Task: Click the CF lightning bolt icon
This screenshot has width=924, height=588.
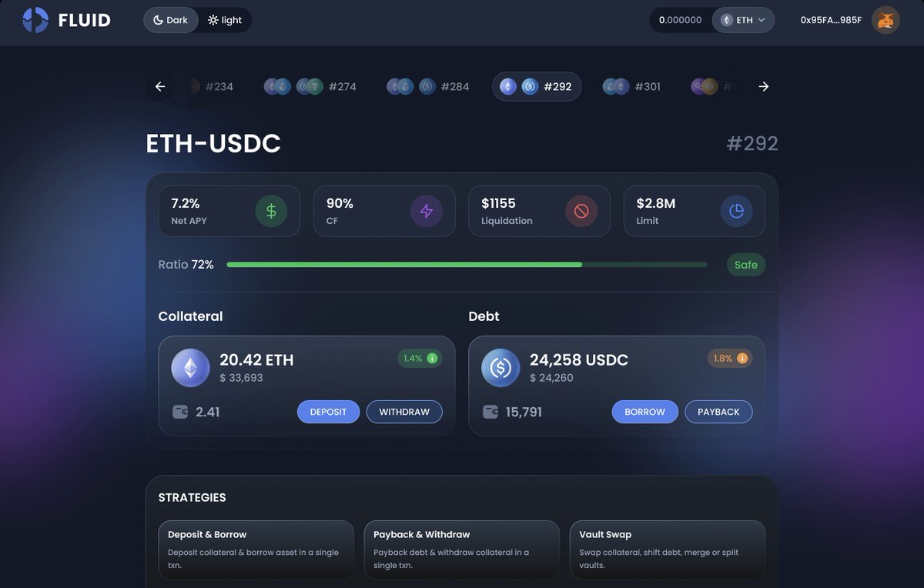Action: tap(427, 211)
